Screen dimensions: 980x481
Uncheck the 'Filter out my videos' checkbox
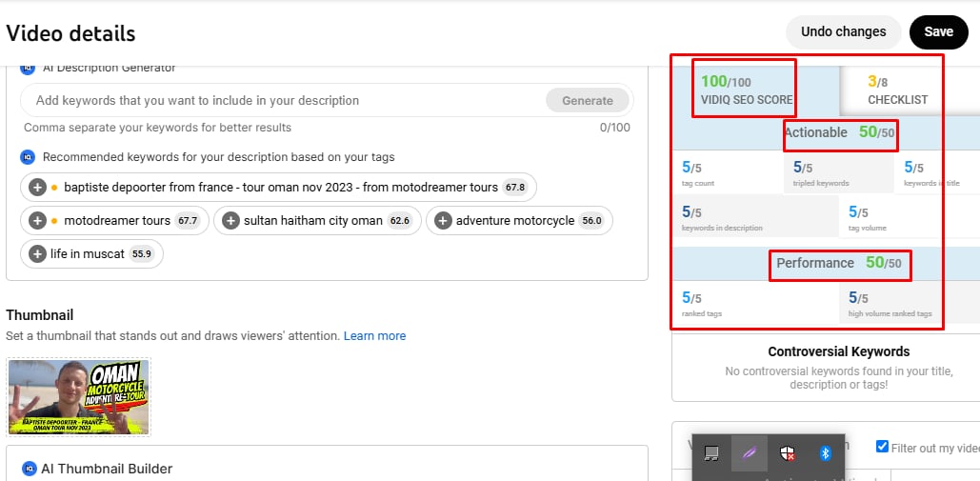882,447
